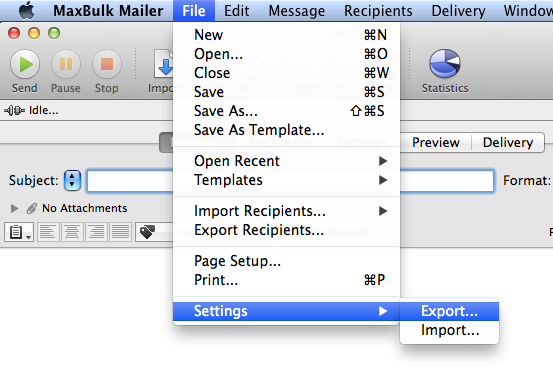The width and height of the screenshot is (553, 377).
Task: Expand Import Recipients... submenu
Action: [286, 211]
